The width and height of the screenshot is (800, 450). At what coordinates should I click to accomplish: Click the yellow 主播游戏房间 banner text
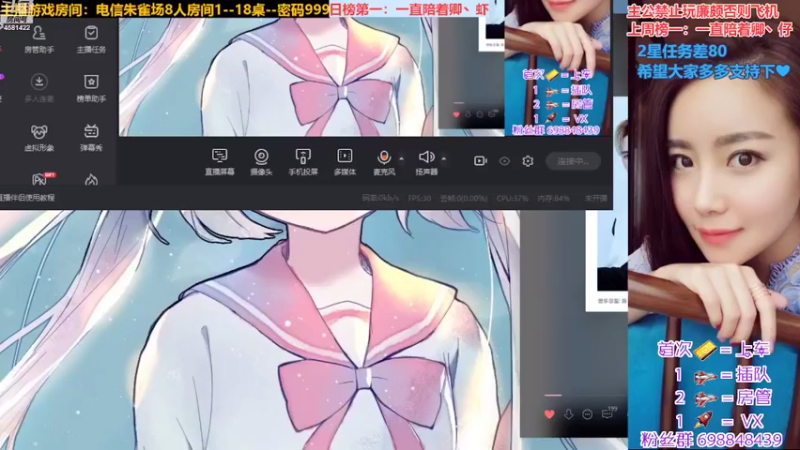pyautogui.click(x=165, y=10)
